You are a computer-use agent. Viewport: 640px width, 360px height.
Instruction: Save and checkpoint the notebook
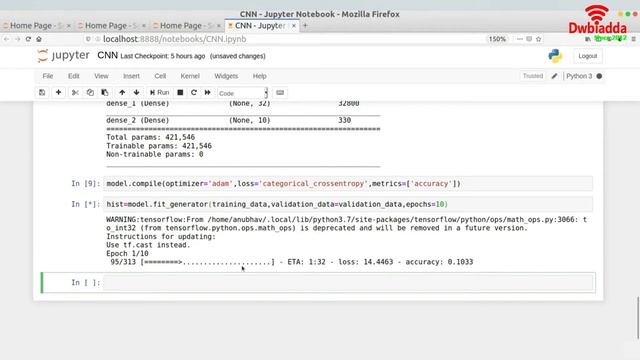click(42, 93)
